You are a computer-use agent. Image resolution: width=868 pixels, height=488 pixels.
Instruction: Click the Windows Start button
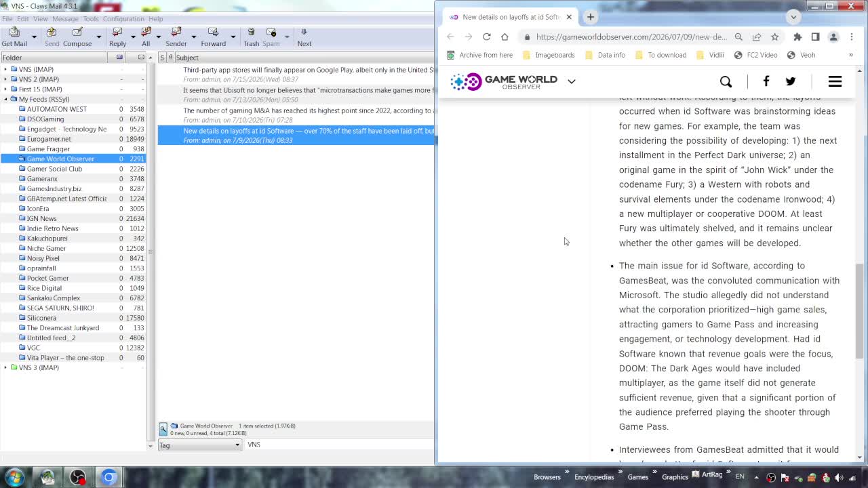[15, 476]
